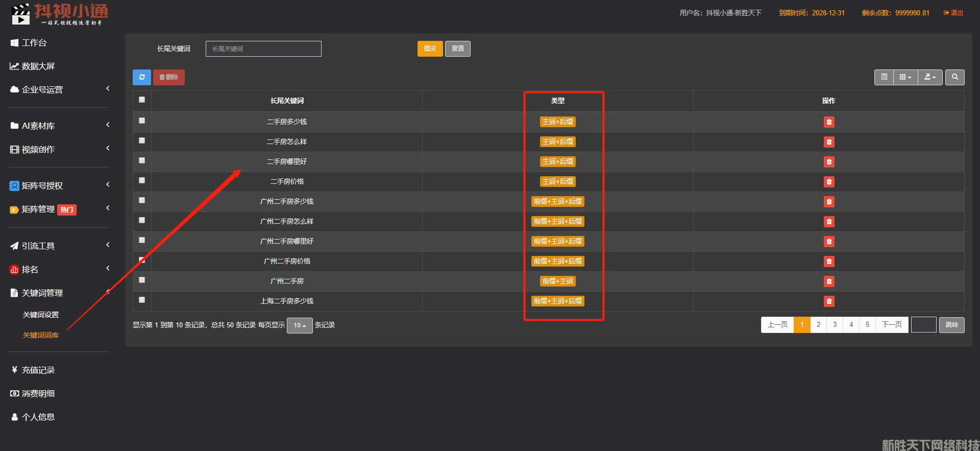Click the 抖视小通 logo icon

pyautogui.click(x=21, y=14)
